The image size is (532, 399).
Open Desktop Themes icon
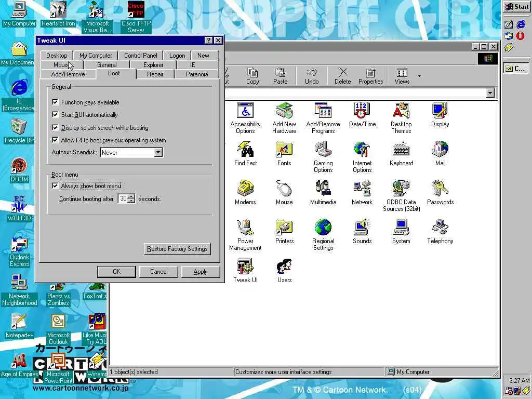[x=401, y=118]
